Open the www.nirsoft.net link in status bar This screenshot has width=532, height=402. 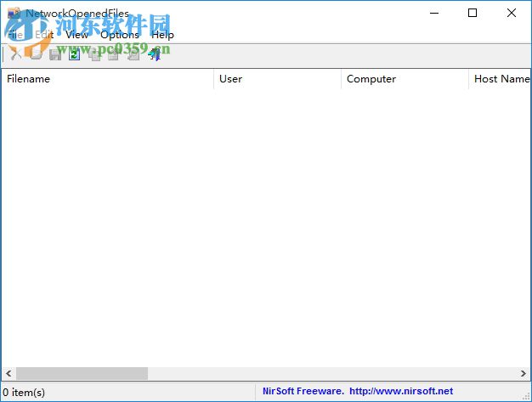click(401, 391)
